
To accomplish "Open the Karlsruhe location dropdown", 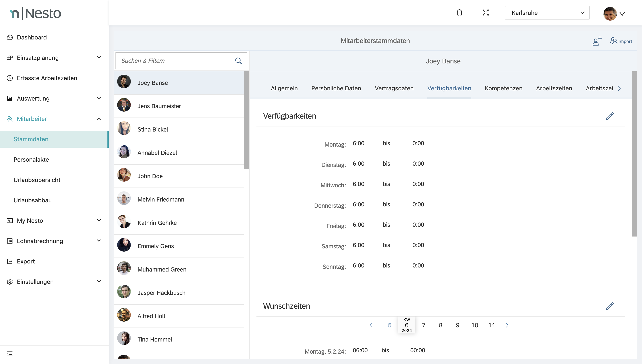I will pyautogui.click(x=547, y=13).
